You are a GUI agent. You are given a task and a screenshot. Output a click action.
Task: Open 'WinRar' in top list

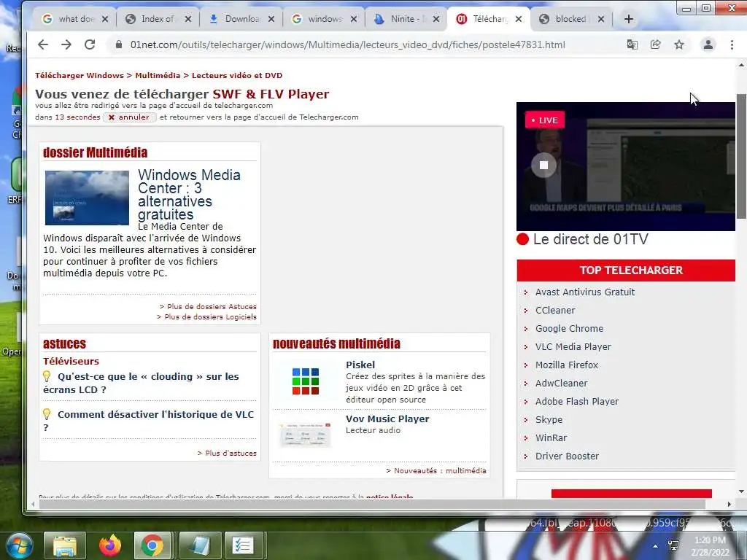click(x=551, y=437)
